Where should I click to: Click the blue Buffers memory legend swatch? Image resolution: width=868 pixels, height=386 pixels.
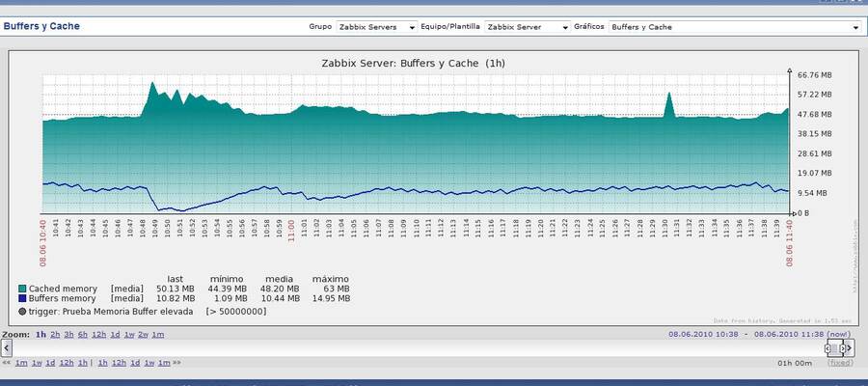[22, 299]
